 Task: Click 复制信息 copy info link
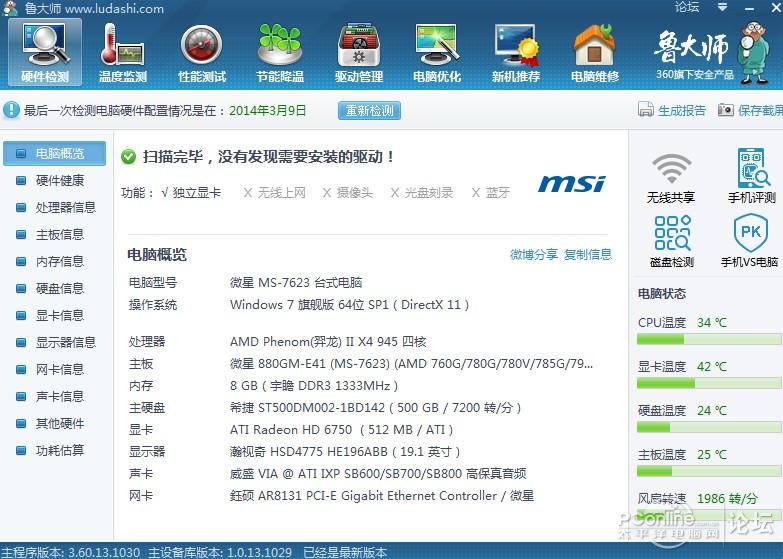(588, 254)
